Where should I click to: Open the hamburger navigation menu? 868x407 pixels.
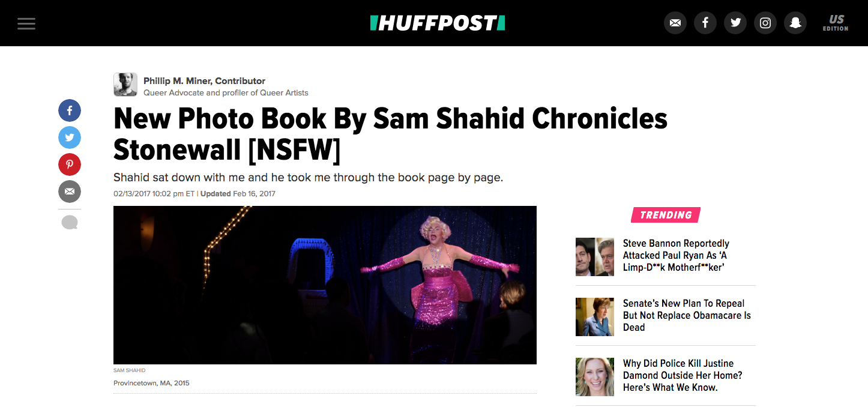click(x=26, y=23)
